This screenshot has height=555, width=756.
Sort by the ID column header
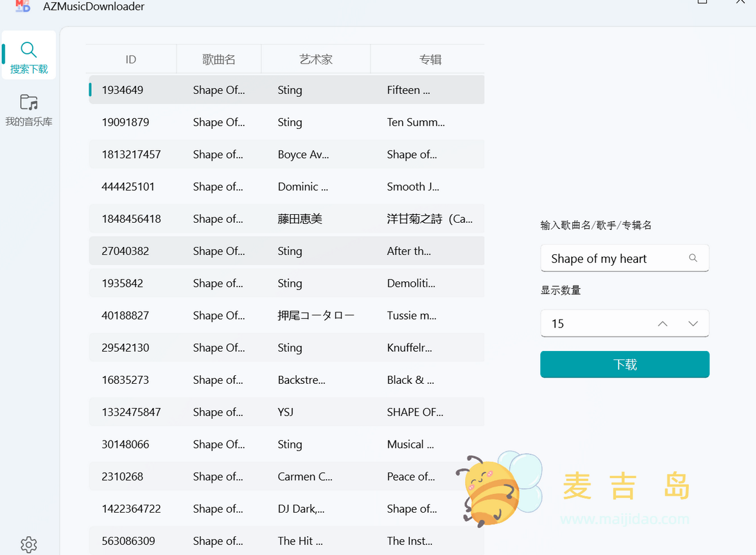tap(131, 59)
